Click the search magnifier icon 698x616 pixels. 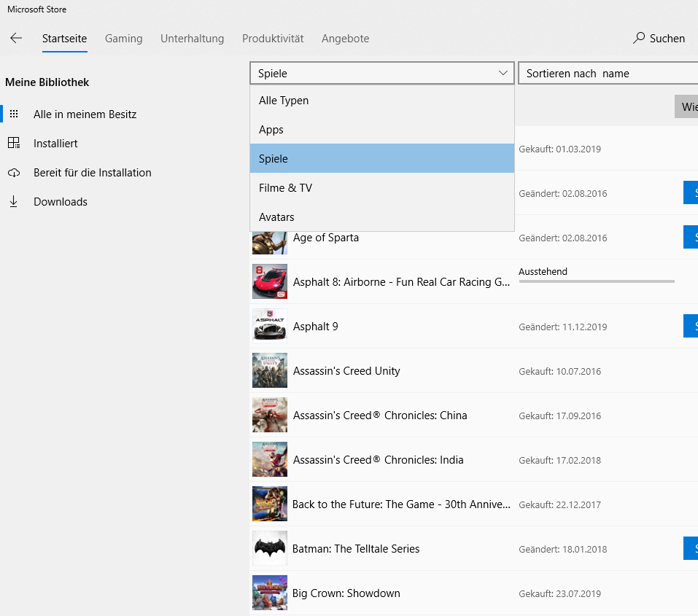tap(639, 39)
